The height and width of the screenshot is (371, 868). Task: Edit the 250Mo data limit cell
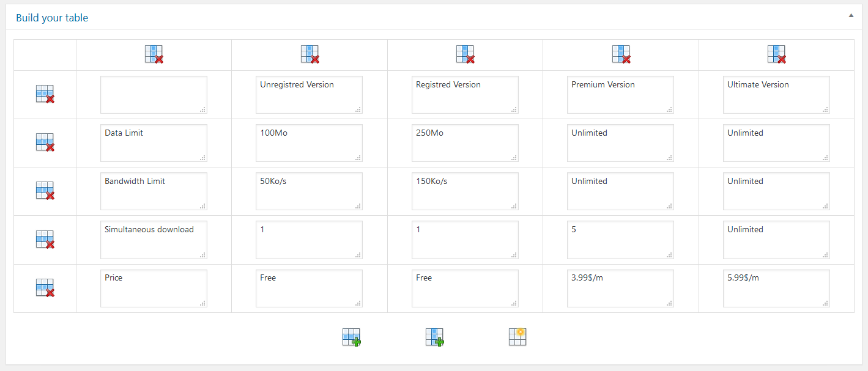(465, 143)
